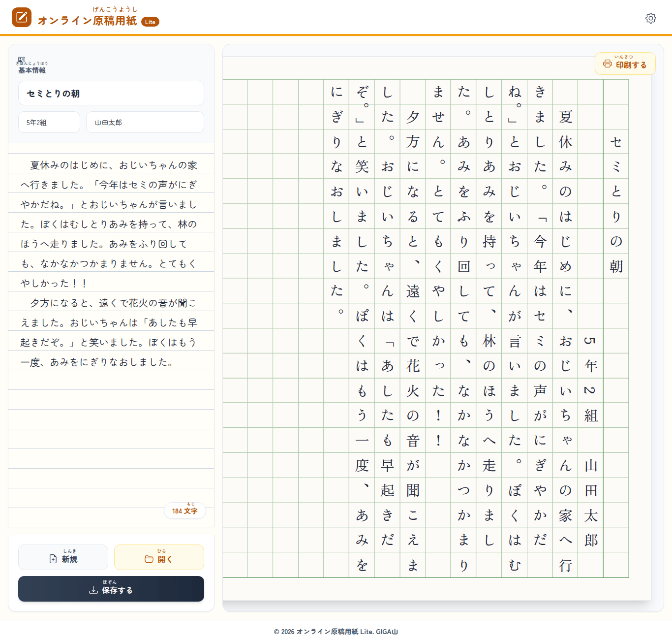Click the vertical title セミとりの朝 on the manuscript
The height and width of the screenshot is (640, 672).
[616, 204]
